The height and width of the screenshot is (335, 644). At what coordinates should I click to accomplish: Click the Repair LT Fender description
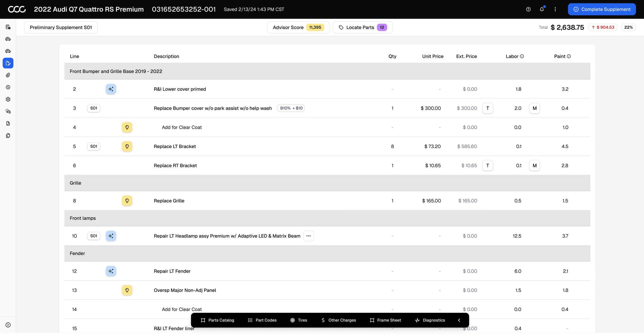(x=172, y=271)
